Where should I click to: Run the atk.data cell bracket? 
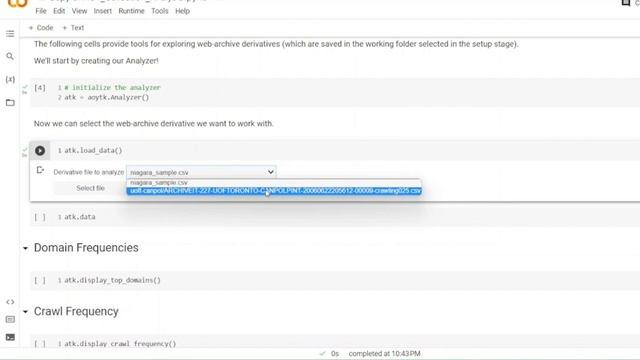click(x=40, y=217)
